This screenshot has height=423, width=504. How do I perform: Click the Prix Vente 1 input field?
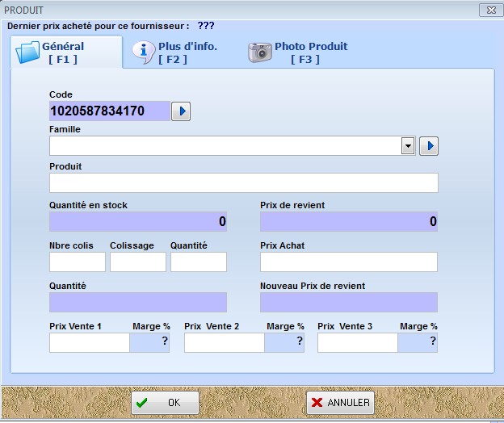point(90,343)
